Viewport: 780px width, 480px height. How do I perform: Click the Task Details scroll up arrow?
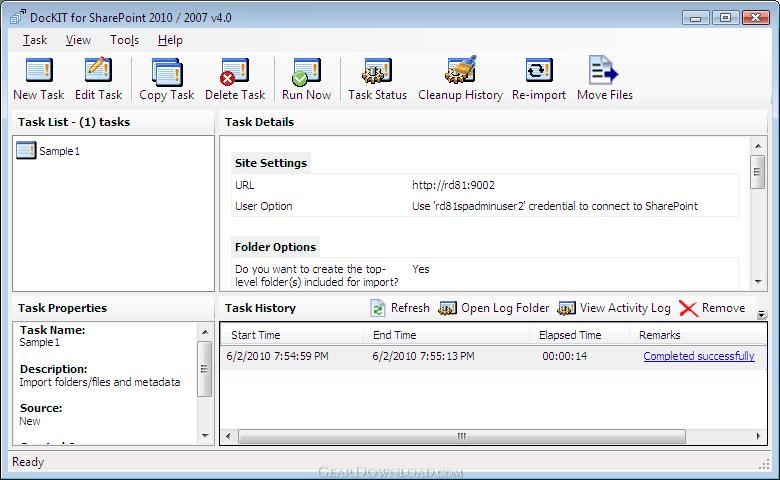tap(758, 146)
